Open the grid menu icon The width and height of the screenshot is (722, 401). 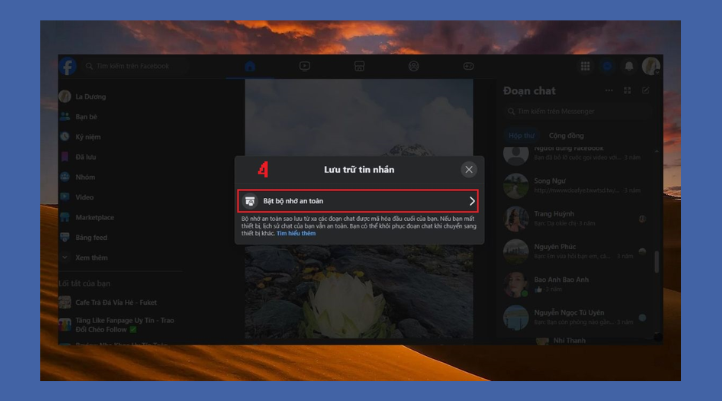(x=586, y=66)
